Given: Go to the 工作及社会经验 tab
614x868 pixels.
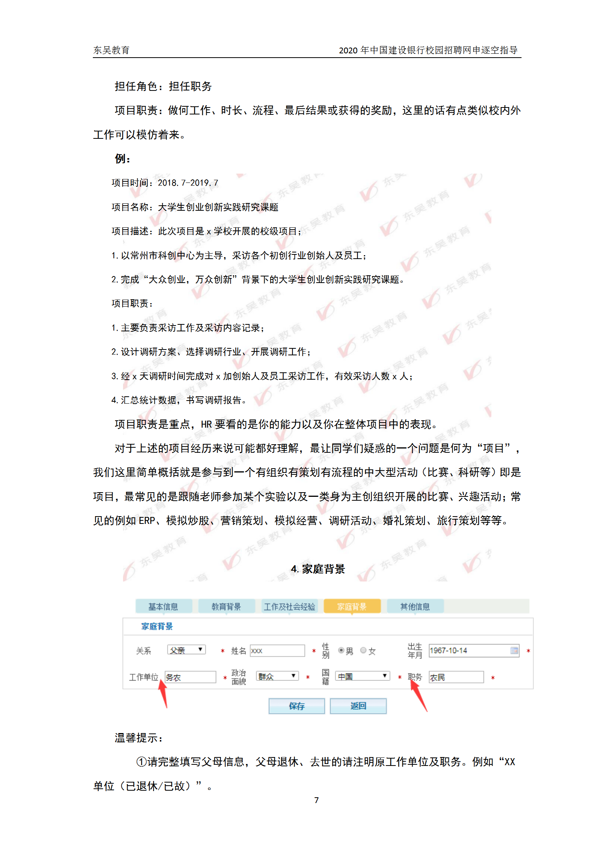Looking at the screenshot, I should [289, 607].
